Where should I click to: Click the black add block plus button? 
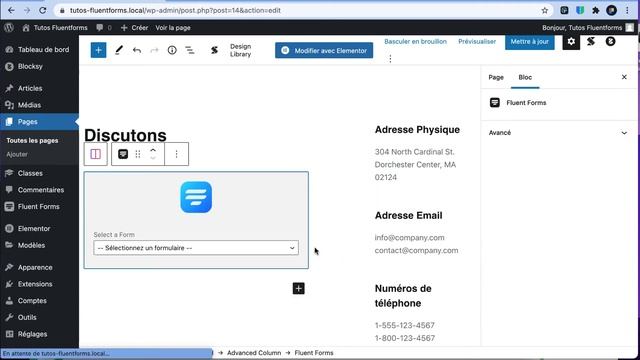[298, 289]
